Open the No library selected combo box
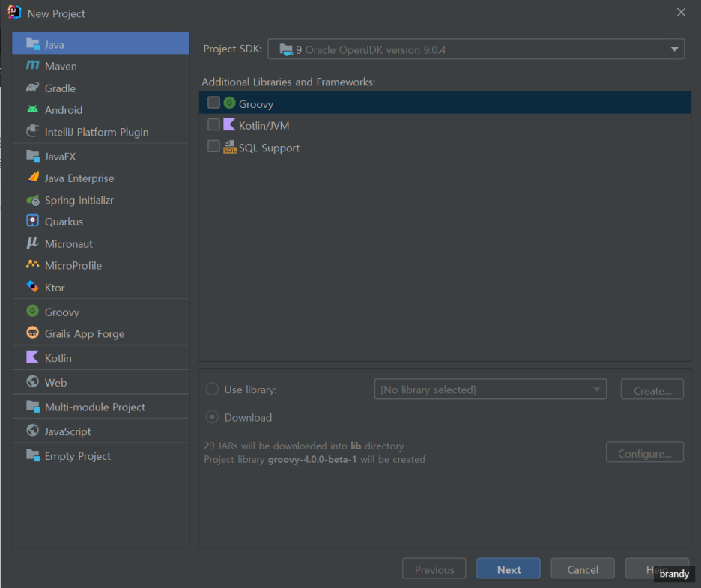This screenshot has width=701, height=588. coord(491,389)
